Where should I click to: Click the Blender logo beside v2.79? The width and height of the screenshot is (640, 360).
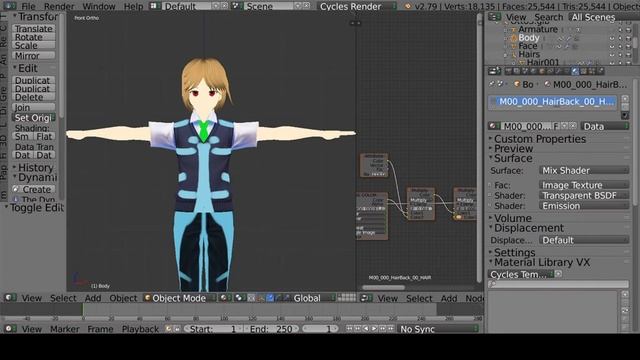(x=407, y=6)
